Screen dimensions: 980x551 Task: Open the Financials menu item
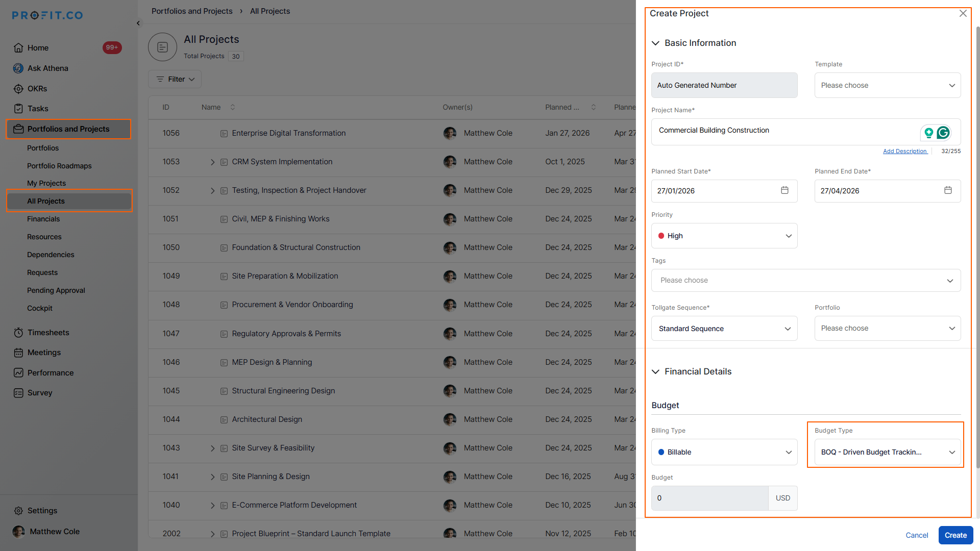click(43, 219)
